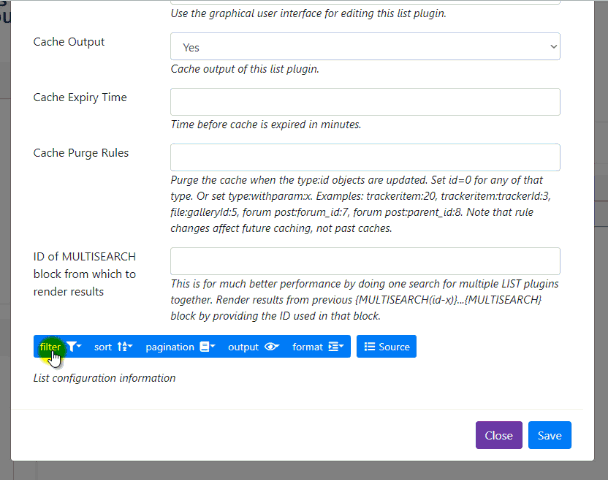Click the partially visible top text field
Screen dimensions: 608x480
(x=365, y=1)
